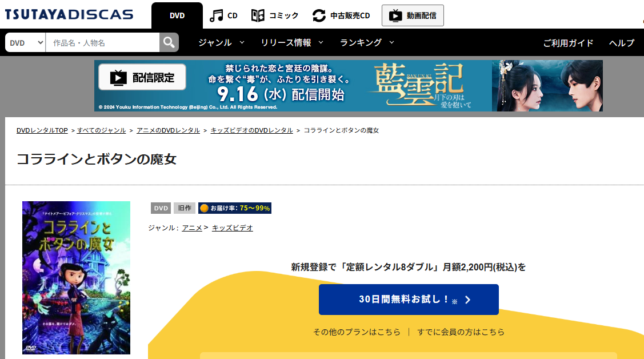
Task: Open ご利用ガイド
Action: tap(568, 43)
